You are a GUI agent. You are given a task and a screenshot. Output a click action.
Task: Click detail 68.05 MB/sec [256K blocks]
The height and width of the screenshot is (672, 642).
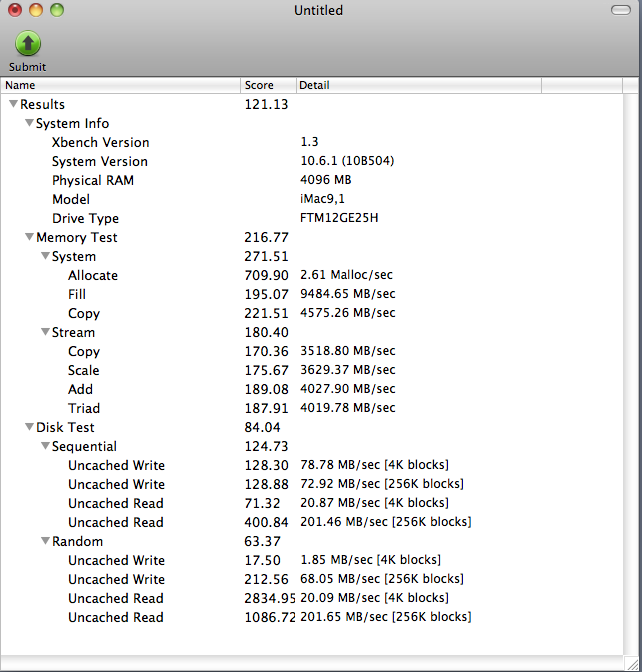click(x=382, y=579)
